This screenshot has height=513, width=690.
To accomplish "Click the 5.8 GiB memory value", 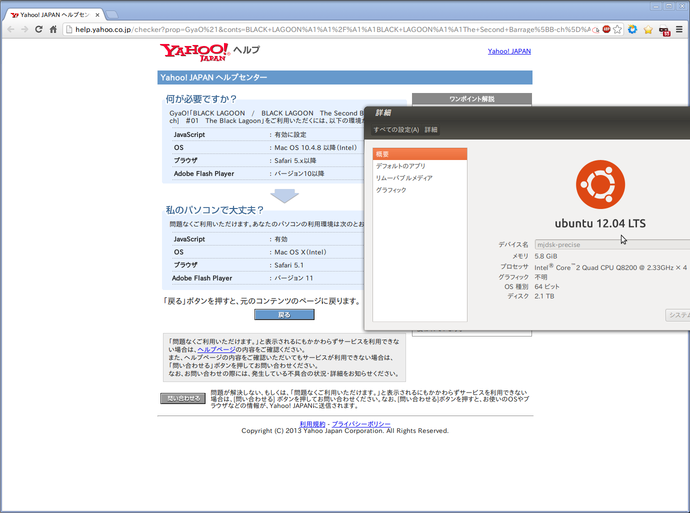I will pyautogui.click(x=546, y=256).
